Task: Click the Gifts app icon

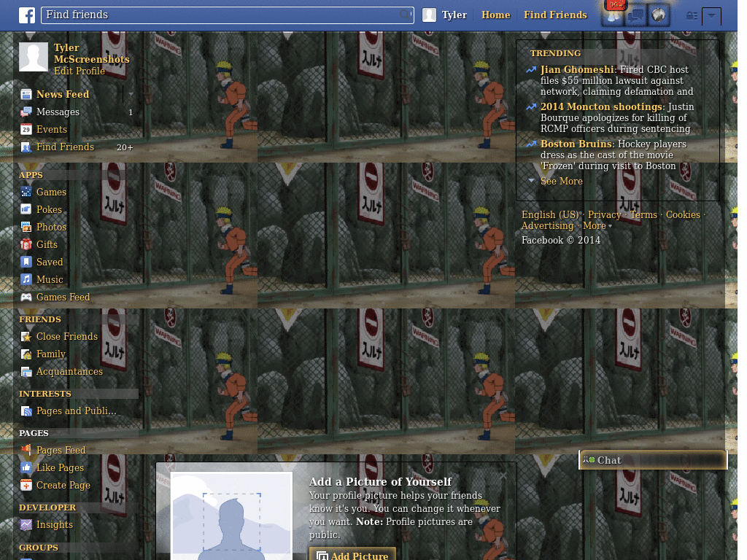Action: [26, 245]
